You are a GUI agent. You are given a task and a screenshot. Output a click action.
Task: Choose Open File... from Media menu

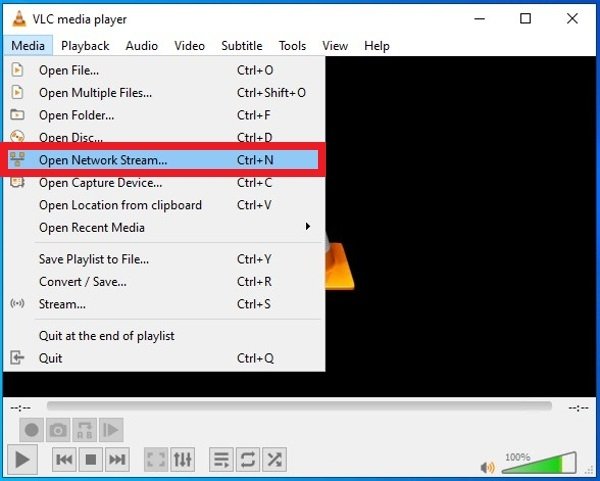point(164,70)
